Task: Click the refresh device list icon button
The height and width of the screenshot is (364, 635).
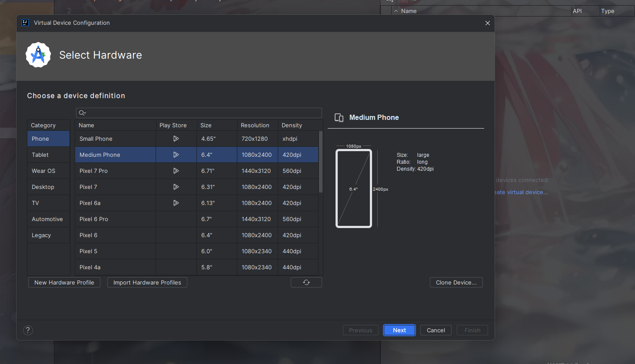Action: 306,282
